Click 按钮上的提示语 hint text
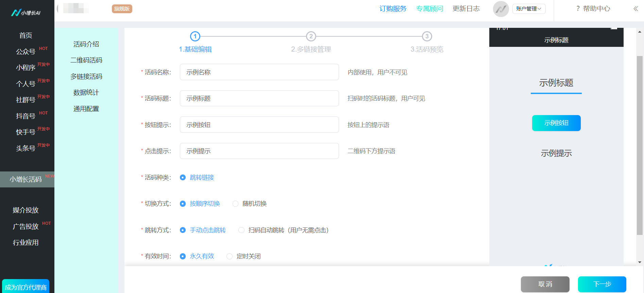 point(368,125)
